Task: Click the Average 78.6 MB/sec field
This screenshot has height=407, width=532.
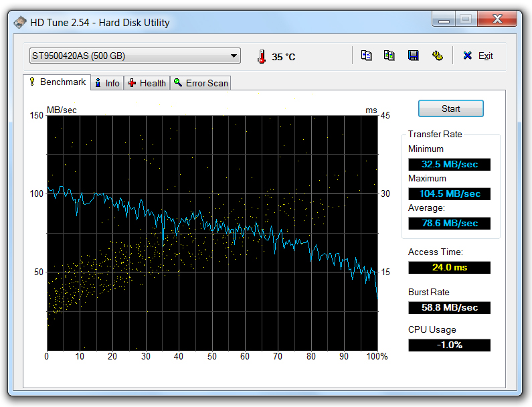Action: pyautogui.click(x=449, y=224)
